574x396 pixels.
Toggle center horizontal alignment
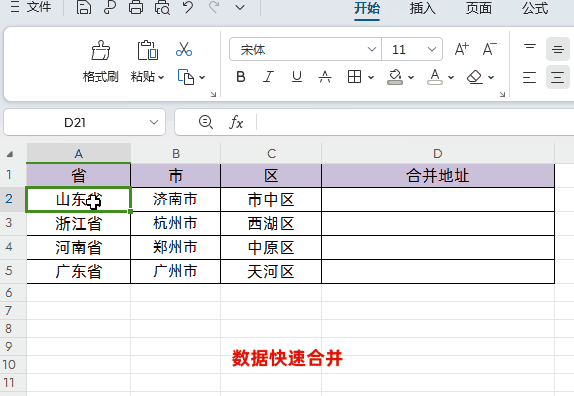558,77
